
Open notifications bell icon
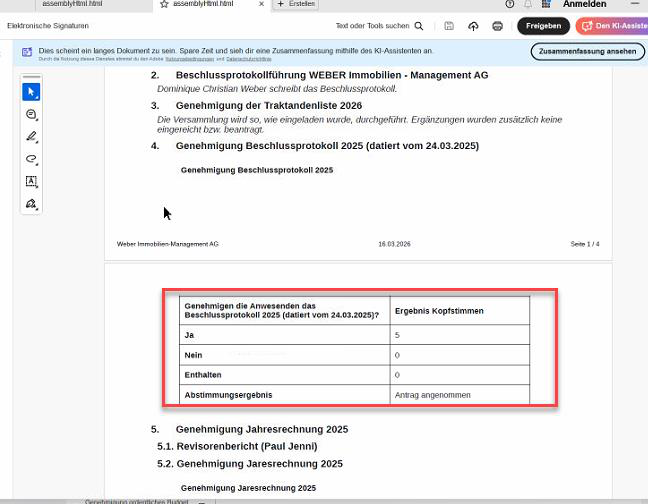[x=528, y=4]
